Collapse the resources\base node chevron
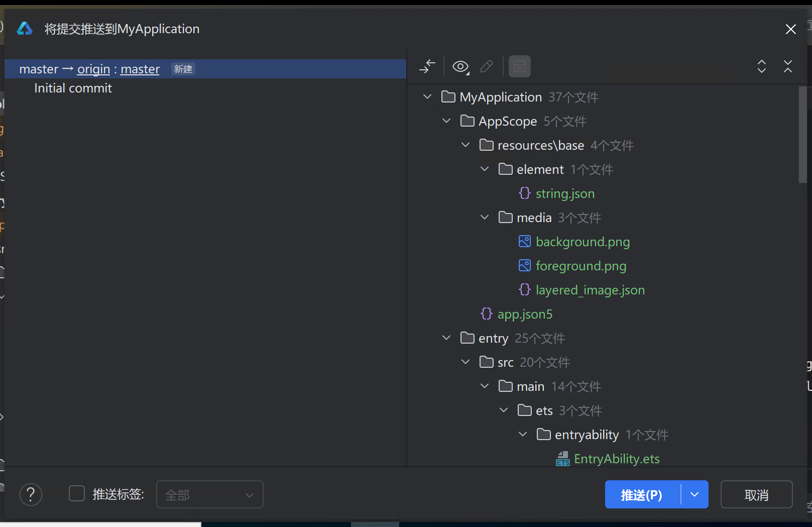Viewport: 812px width, 527px height. (x=466, y=145)
